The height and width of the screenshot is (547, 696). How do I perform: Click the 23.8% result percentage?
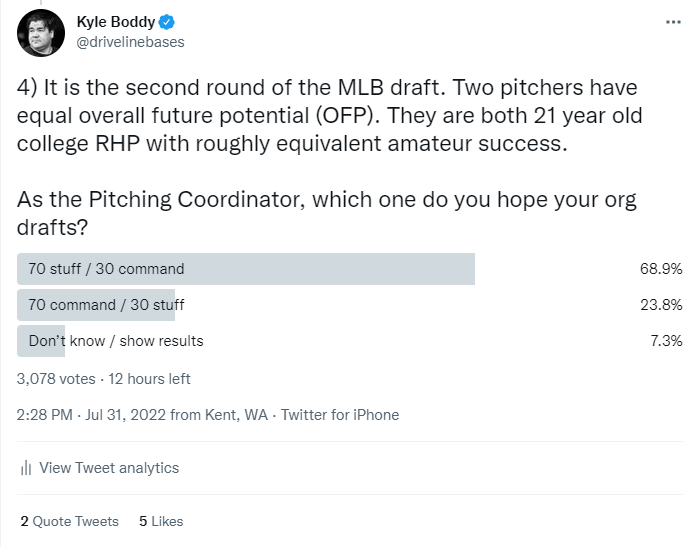(x=661, y=305)
